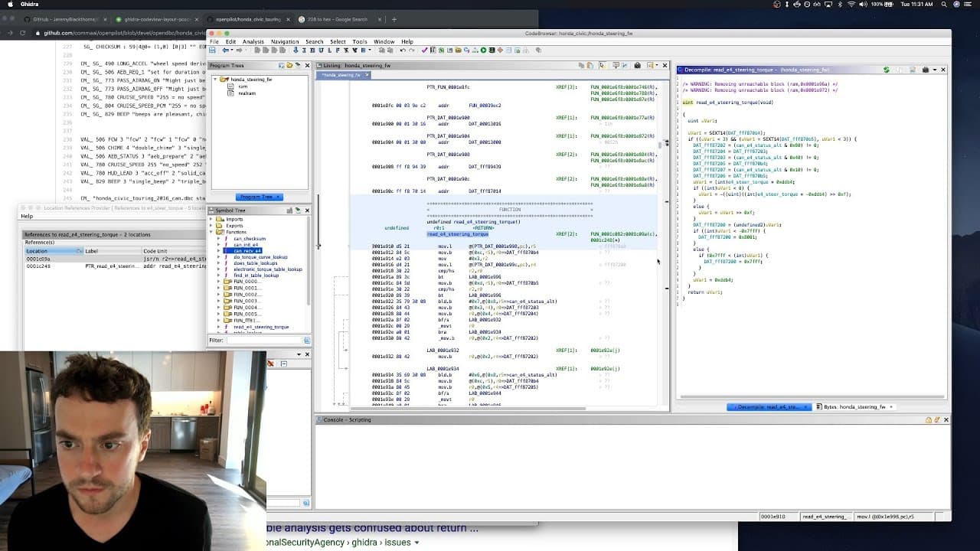Click the Console lock scroll icon
Image resolution: width=980 pixels, height=551 pixels.
[929, 419]
